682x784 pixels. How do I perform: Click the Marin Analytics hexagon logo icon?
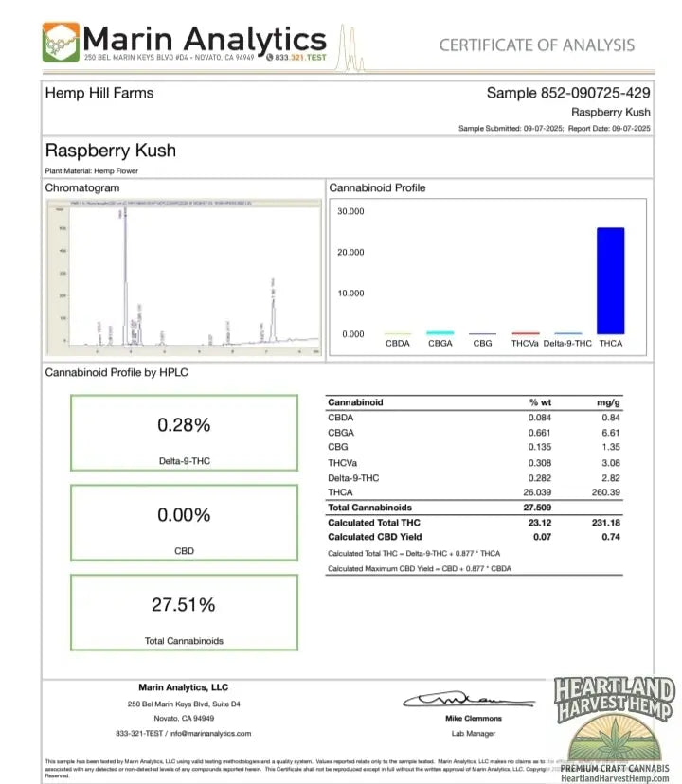pos(61,42)
